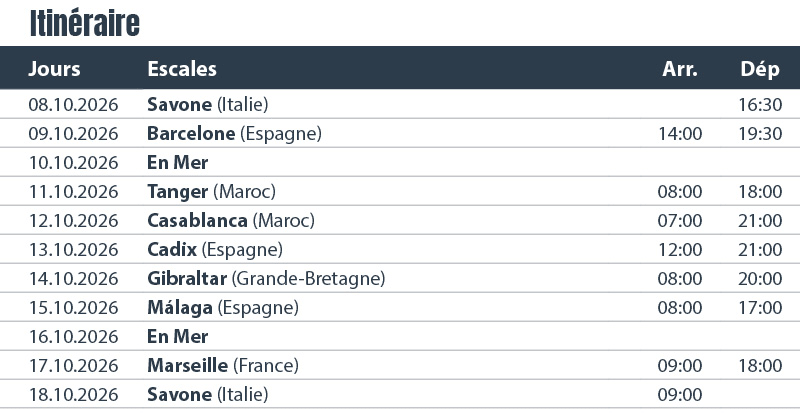
Task: Open the Marseille (France) stopover
Action: pos(223,365)
